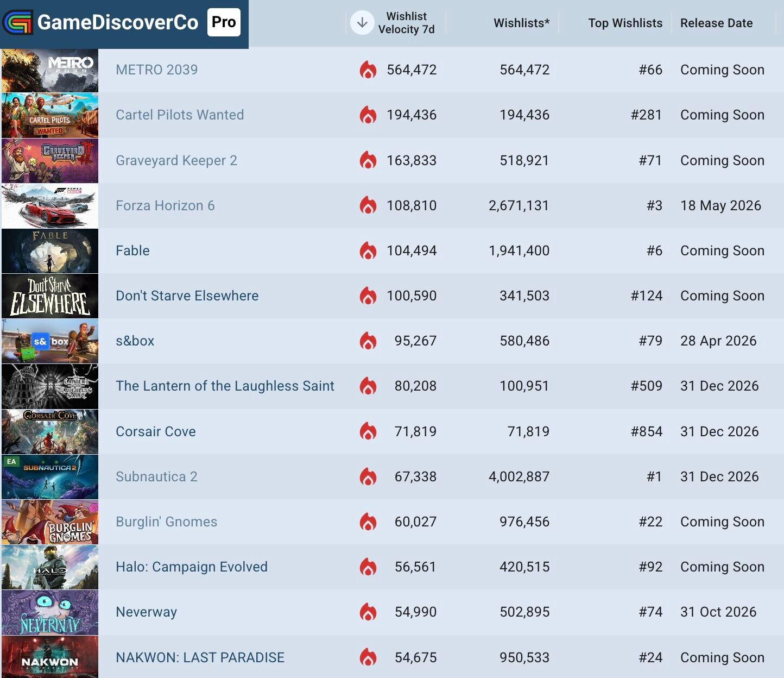Open the Fable game link

tap(132, 250)
